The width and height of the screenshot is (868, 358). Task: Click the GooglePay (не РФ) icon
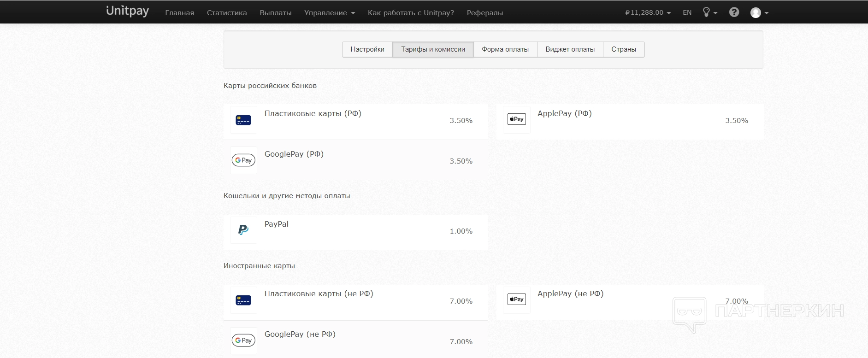click(x=243, y=340)
